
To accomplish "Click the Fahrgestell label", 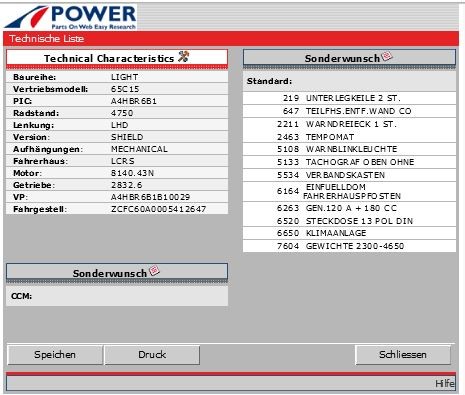I will tap(40, 209).
